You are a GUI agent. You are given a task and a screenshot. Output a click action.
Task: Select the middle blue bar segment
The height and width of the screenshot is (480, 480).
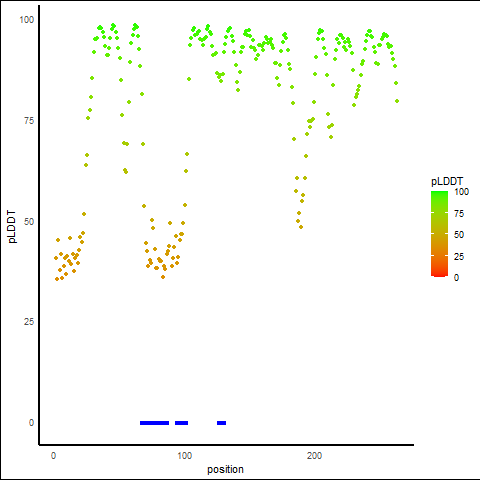181,423
